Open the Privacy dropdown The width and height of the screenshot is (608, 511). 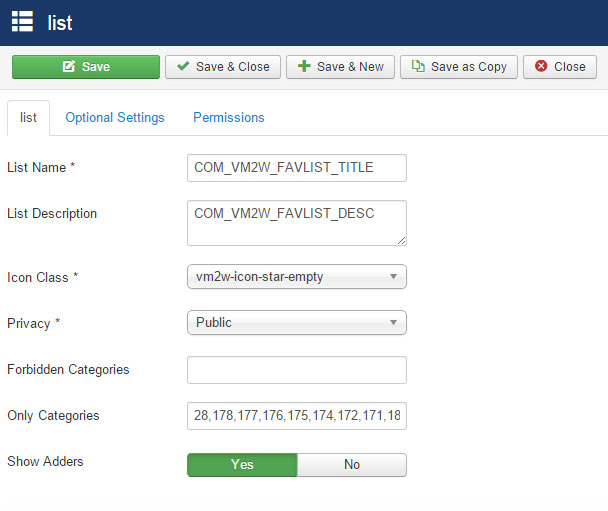(297, 323)
